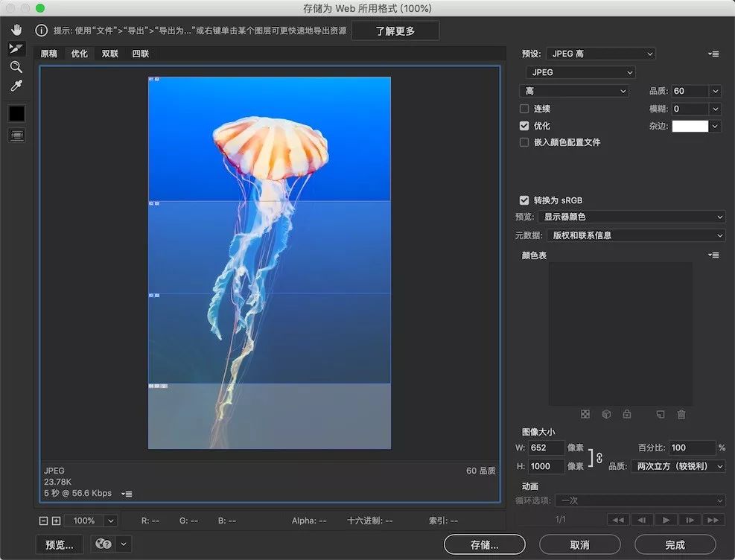The width and height of the screenshot is (735, 560).
Task: Enable the 连续 (Progressive) checkbox
Action: [x=524, y=109]
